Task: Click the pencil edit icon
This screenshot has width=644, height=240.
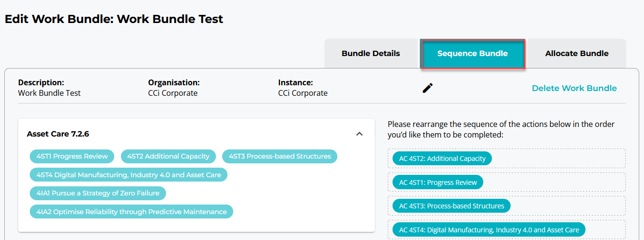Action: click(428, 88)
